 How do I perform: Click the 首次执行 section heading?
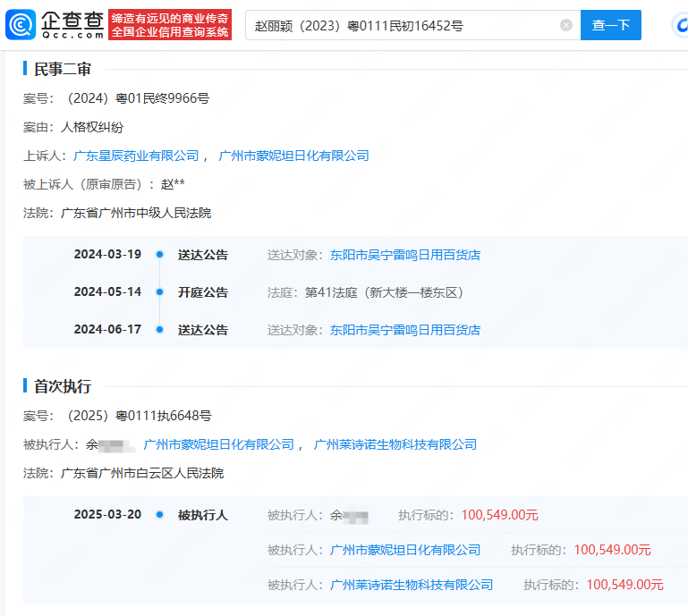pyautogui.click(x=63, y=386)
